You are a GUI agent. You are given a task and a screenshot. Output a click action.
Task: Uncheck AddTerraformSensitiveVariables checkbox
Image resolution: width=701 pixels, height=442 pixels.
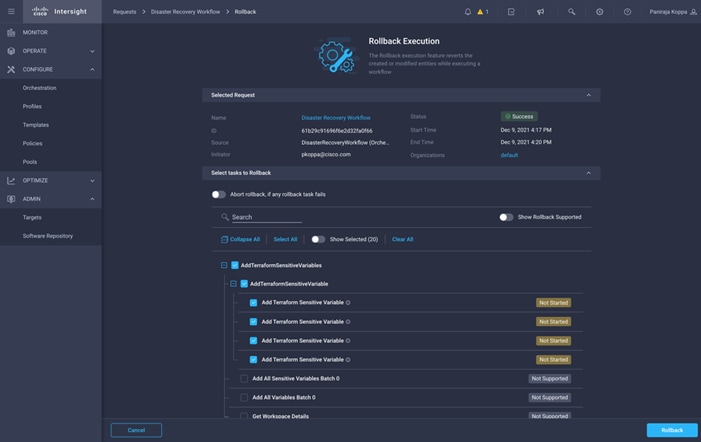tap(235, 265)
